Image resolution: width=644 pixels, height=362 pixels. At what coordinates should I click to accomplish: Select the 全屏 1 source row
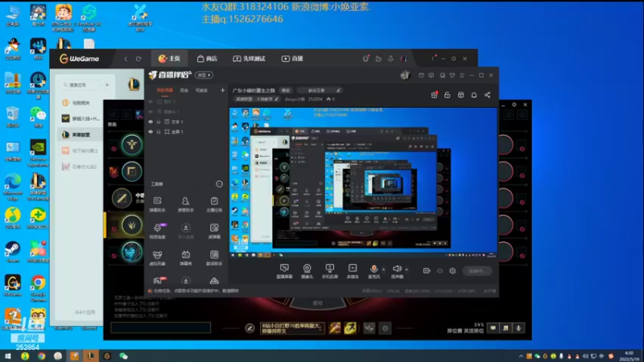[x=187, y=132]
